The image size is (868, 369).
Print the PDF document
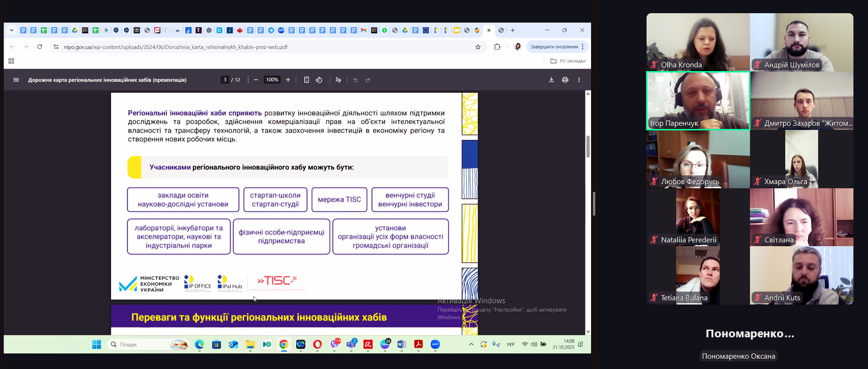point(565,80)
